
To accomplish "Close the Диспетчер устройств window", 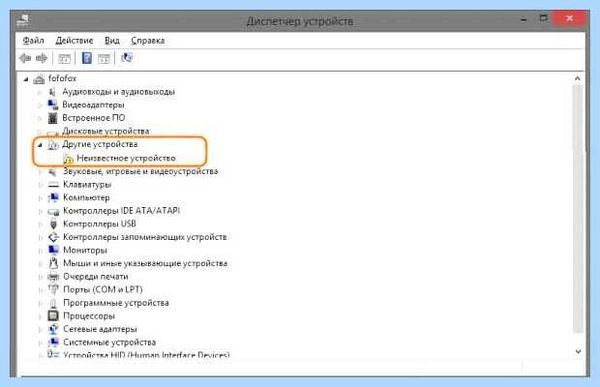I will pyautogui.click(x=569, y=18).
